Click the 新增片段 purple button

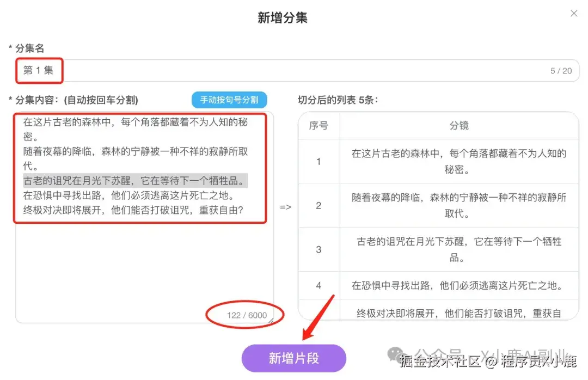pyautogui.click(x=294, y=358)
